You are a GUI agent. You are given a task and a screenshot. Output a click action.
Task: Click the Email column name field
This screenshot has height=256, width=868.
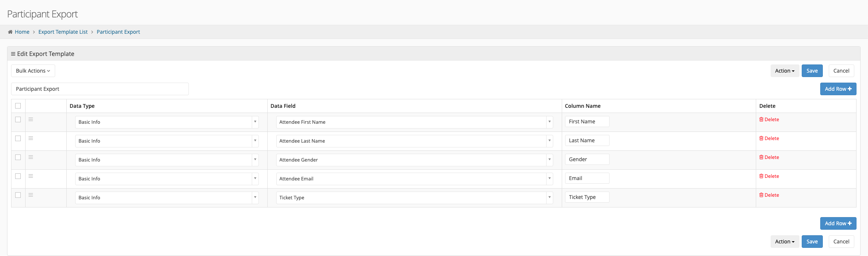tap(587, 178)
